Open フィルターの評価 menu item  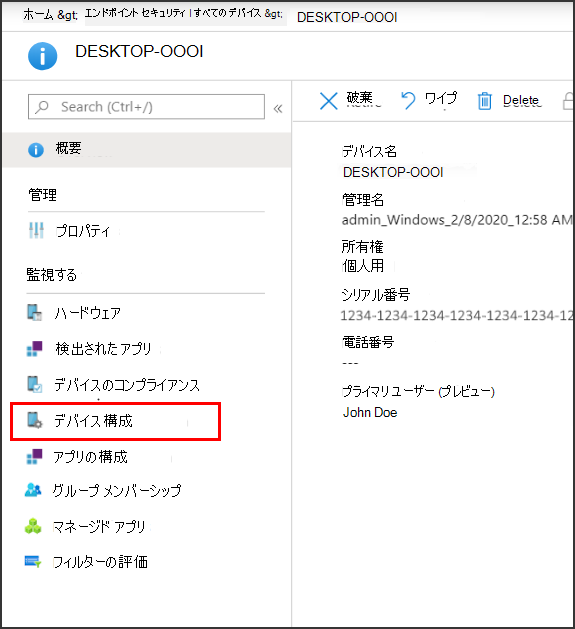[100, 562]
